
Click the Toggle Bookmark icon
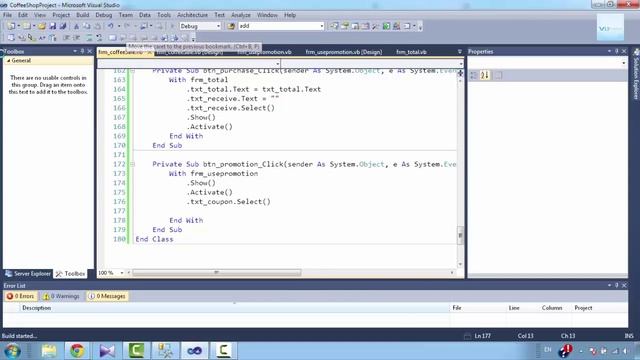pyautogui.click(x=112, y=38)
